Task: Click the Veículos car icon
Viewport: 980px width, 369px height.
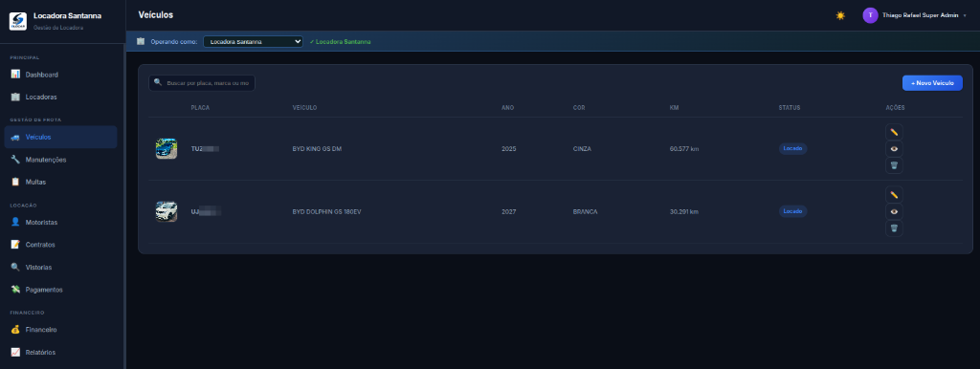Action: pos(15,137)
